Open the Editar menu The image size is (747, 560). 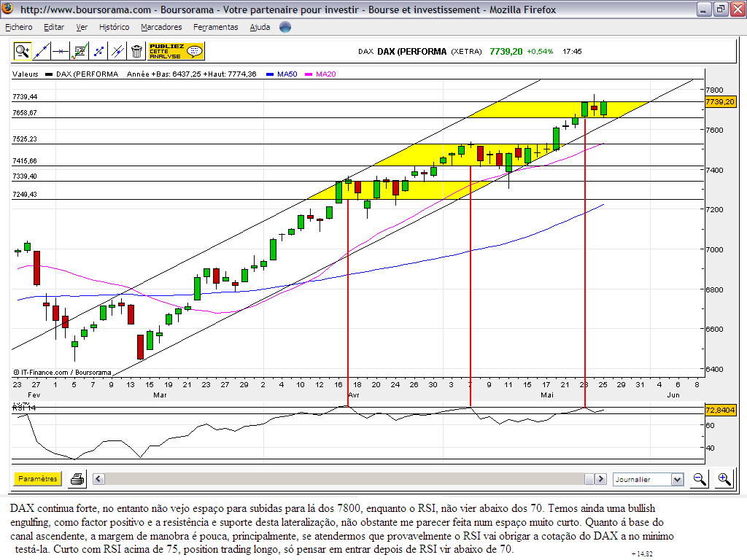(54, 27)
